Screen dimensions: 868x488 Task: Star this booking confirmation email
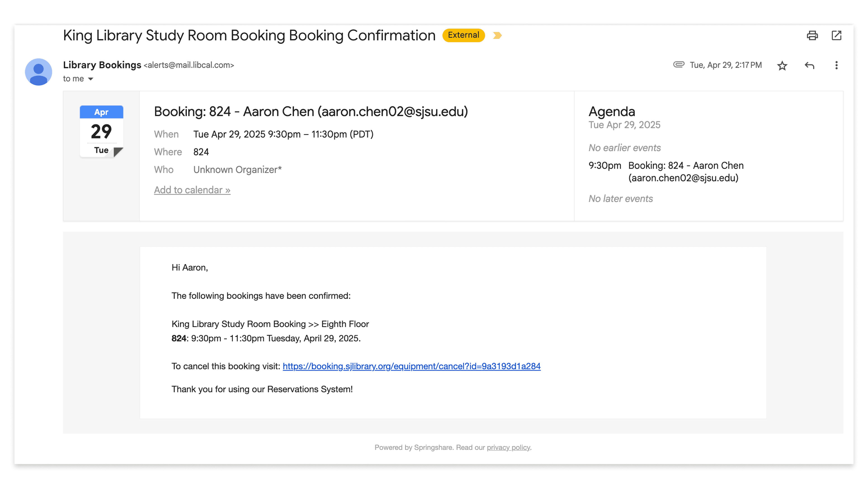tap(782, 65)
